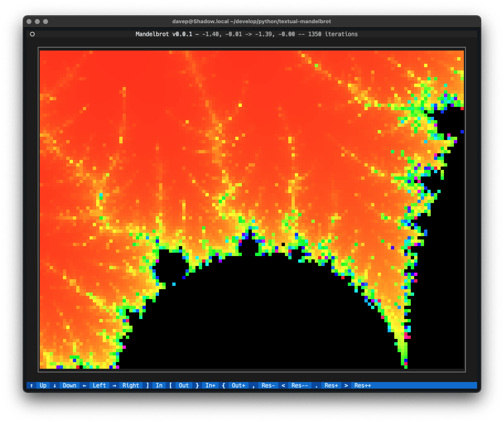Click the down arrow icon to pan downward

pyautogui.click(x=54, y=385)
